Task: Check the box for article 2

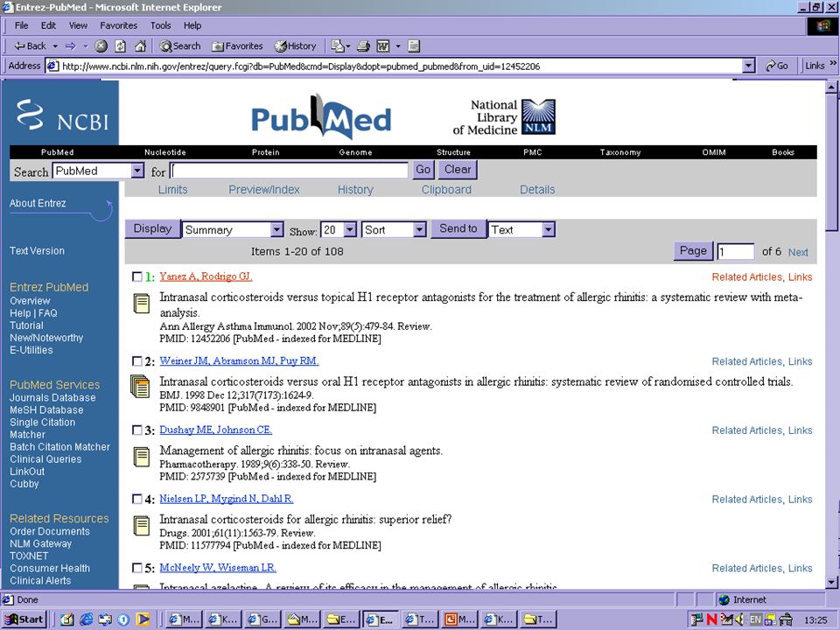Action: [x=137, y=361]
